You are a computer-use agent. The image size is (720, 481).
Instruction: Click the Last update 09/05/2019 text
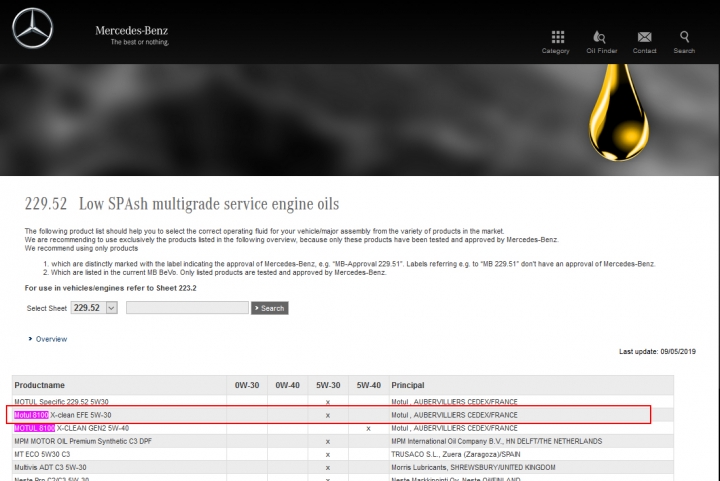[657, 352]
